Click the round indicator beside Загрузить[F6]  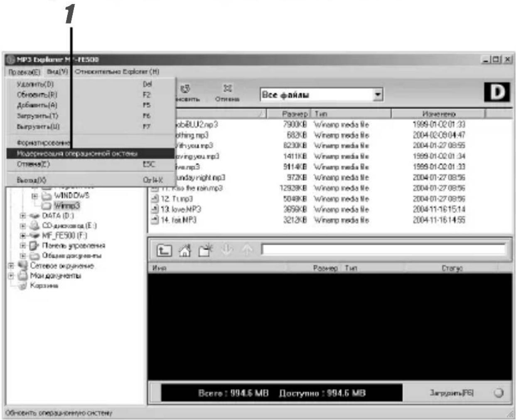[x=499, y=393]
